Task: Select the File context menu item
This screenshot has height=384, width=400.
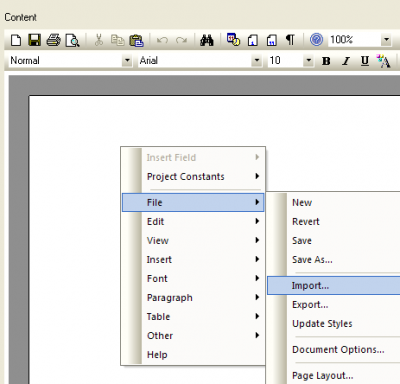Action: point(193,202)
